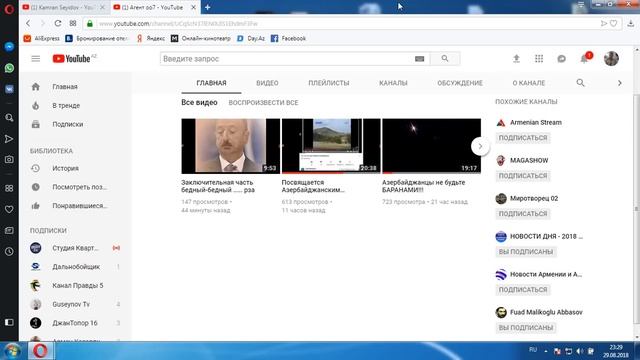Image resolution: width=640 pixels, height=360 pixels.
Task: Open Speed Dial from Opera sidebar
Action: 9,188
